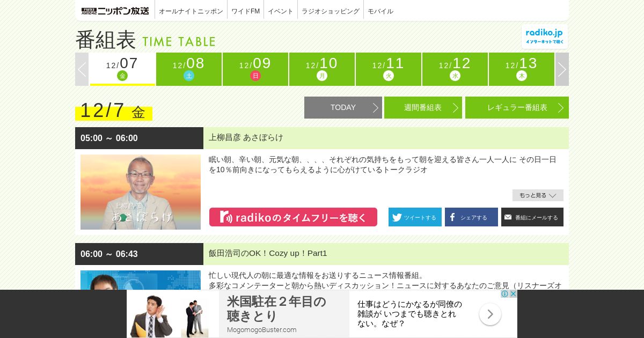Click the 12/7 金 date heading
Screen dimensions: 644x338
(113, 111)
